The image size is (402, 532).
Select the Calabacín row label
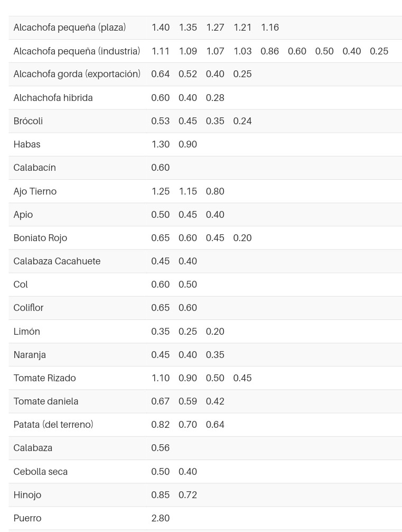tap(34, 168)
